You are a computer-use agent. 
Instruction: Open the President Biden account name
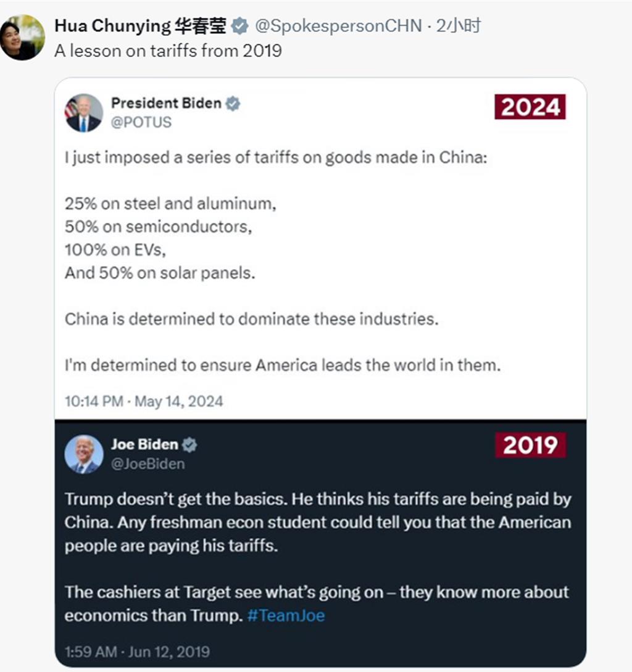165,103
